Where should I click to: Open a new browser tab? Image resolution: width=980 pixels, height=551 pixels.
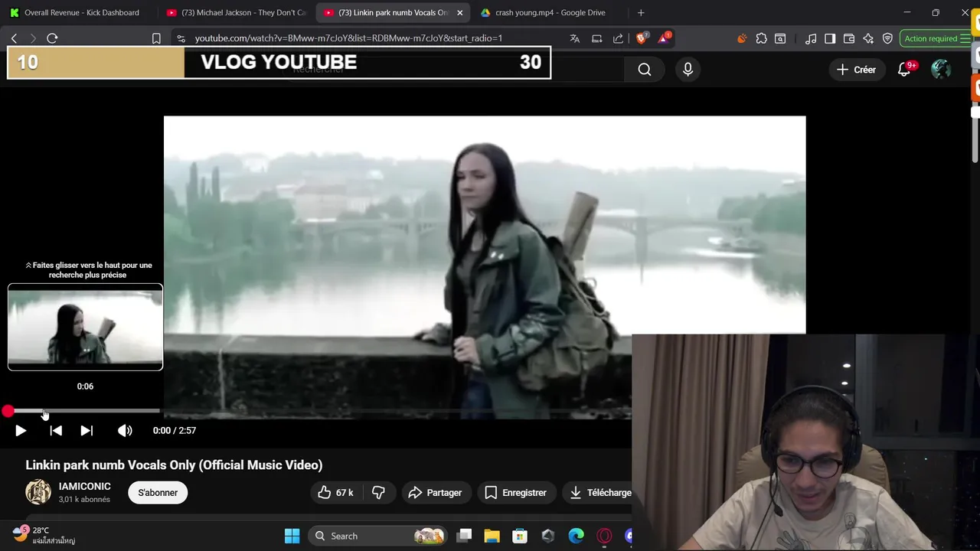pyautogui.click(x=641, y=12)
